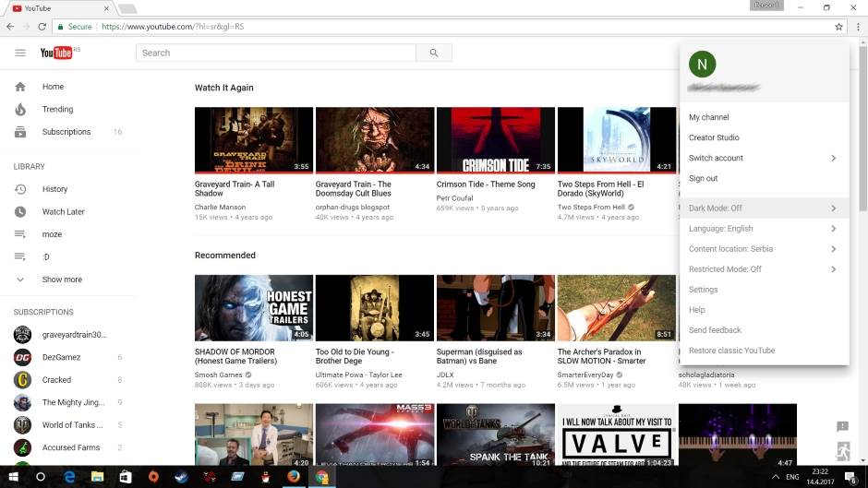Open Shadow of Mordor Honest Trailers thumbnail
This screenshot has width=868, height=488.
(254, 307)
